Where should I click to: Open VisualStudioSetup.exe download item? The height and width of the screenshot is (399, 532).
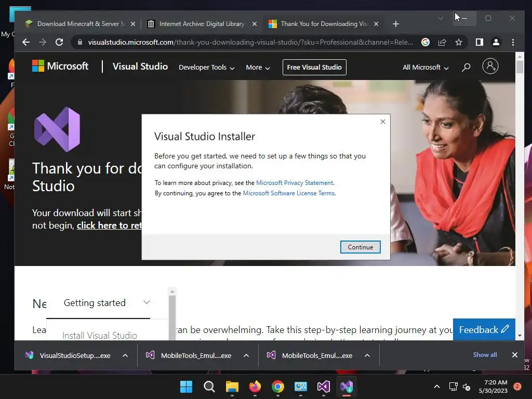tap(68, 355)
